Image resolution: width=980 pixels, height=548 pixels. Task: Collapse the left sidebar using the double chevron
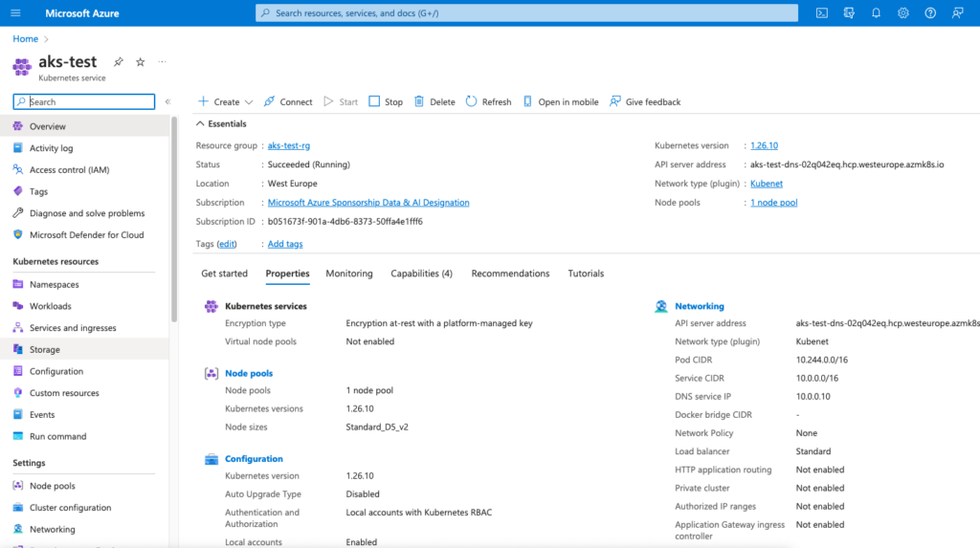point(167,101)
